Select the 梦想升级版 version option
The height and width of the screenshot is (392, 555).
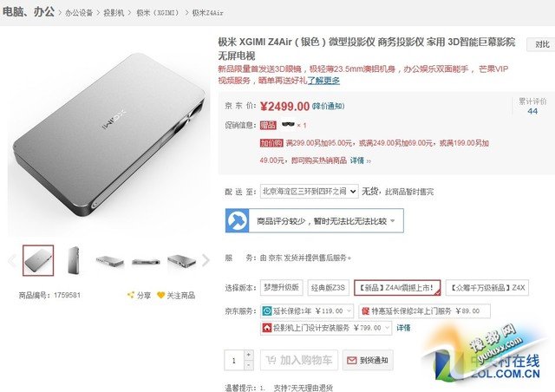(x=281, y=287)
